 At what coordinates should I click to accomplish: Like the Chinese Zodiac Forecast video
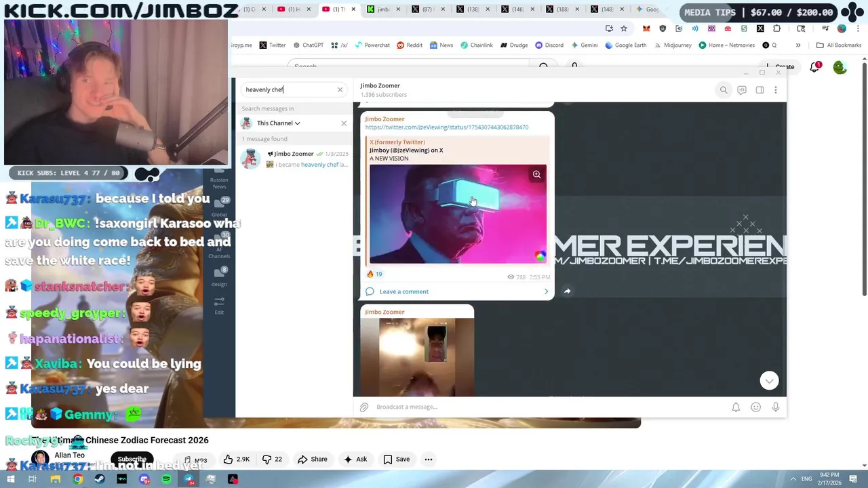pyautogui.click(x=237, y=460)
